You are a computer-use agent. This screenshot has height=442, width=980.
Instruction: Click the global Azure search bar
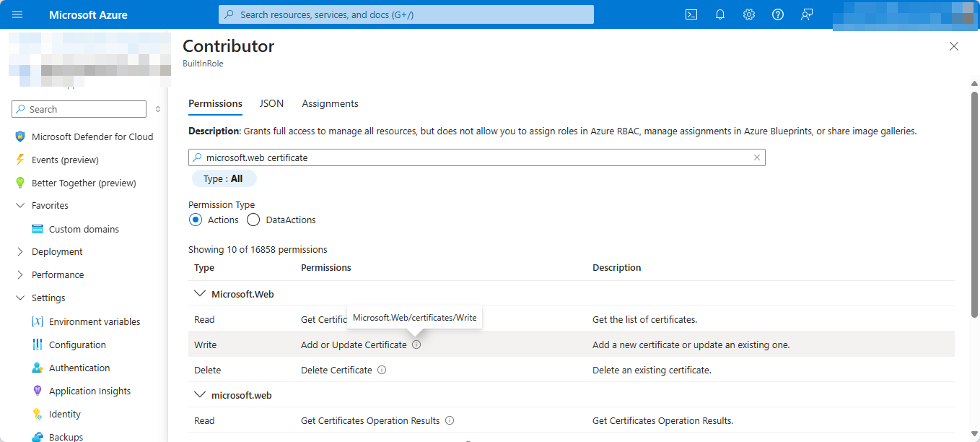coord(406,14)
